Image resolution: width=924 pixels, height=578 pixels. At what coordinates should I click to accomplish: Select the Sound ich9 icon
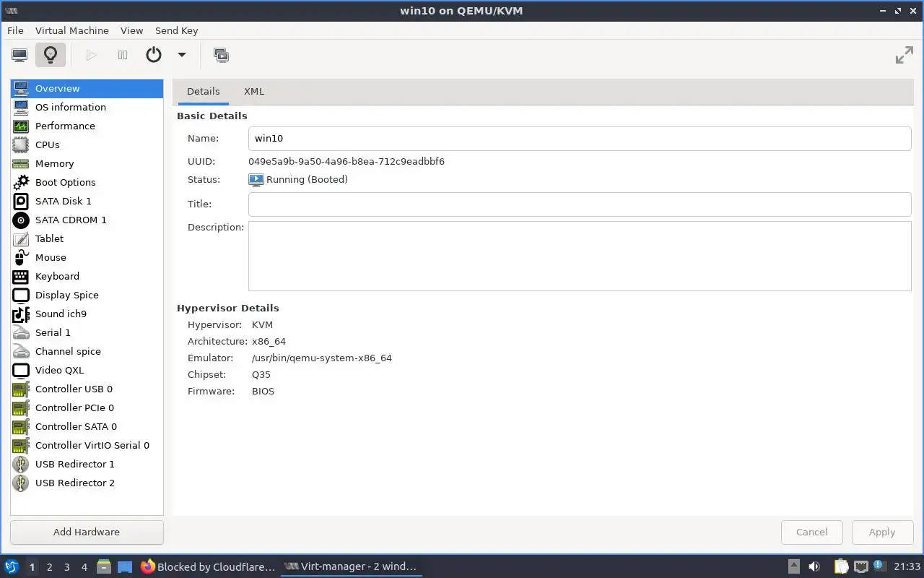pyautogui.click(x=21, y=314)
